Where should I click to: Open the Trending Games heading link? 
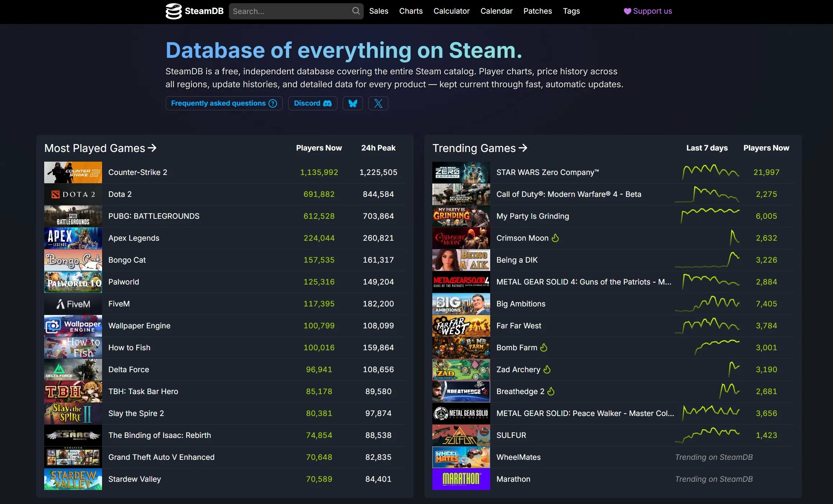(x=480, y=148)
